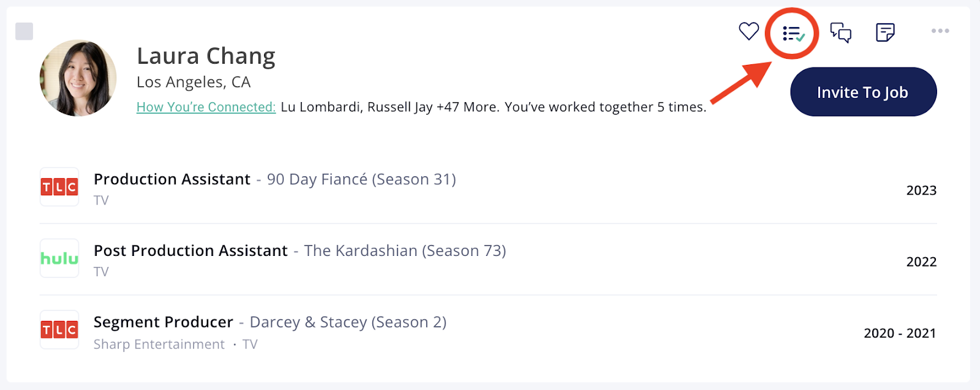The height and width of the screenshot is (390, 980).
Task: Click Laura Chang's profile photo
Action: point(78,78)
